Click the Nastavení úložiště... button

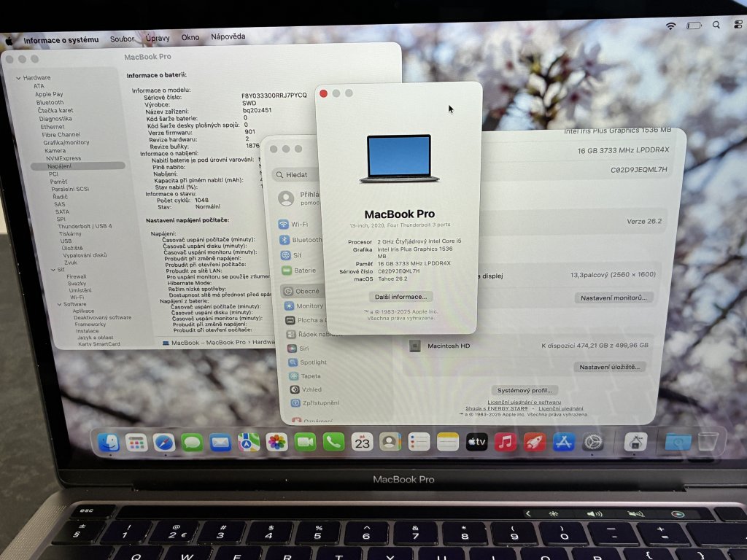pos(609,367)
